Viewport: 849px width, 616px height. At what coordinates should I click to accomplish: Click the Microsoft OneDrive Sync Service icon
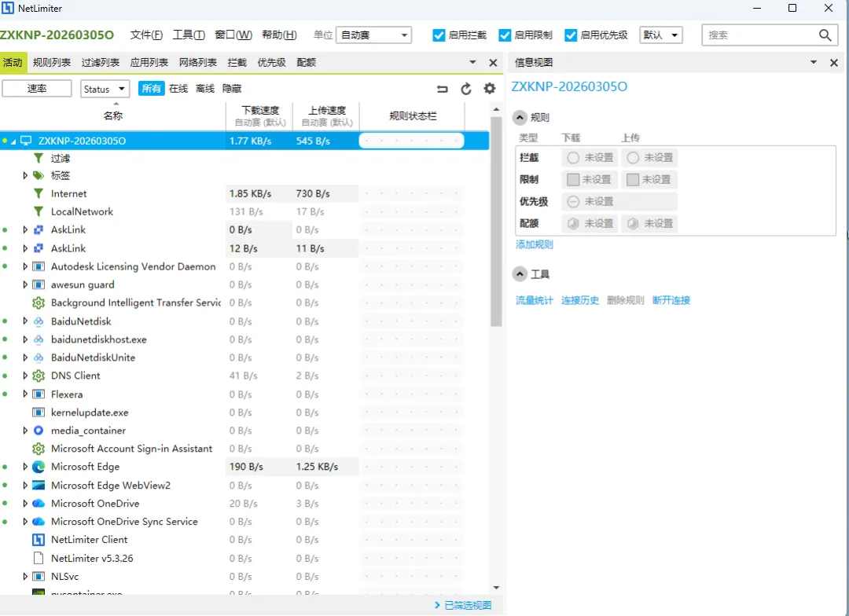pyautogui.click(x=39, y=522)
